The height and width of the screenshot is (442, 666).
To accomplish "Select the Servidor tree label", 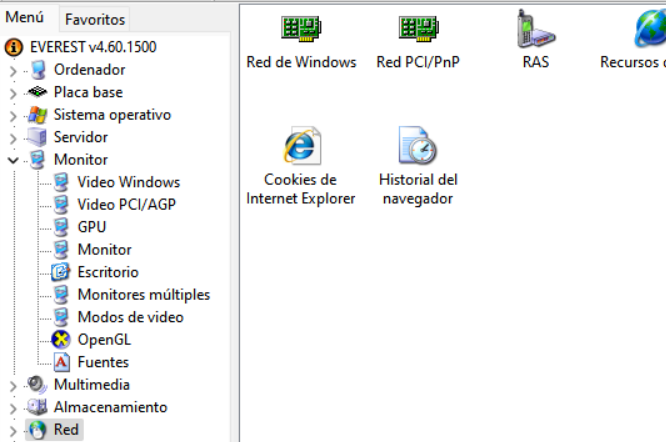I will coord(81,137).
